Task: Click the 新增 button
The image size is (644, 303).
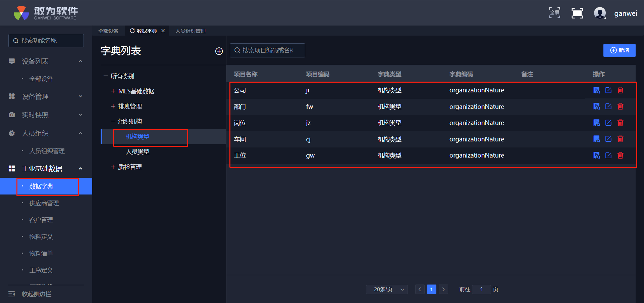Action: coord(619,50)
